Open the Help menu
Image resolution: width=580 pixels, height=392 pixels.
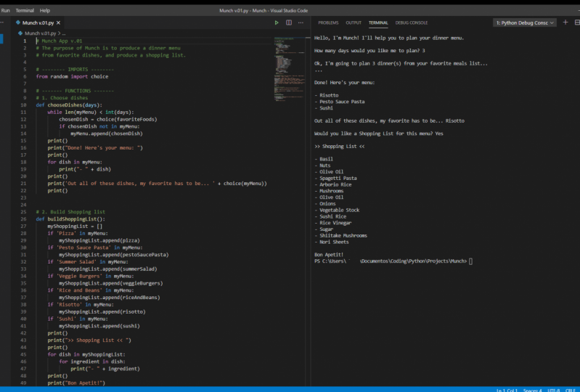point(45,10)
